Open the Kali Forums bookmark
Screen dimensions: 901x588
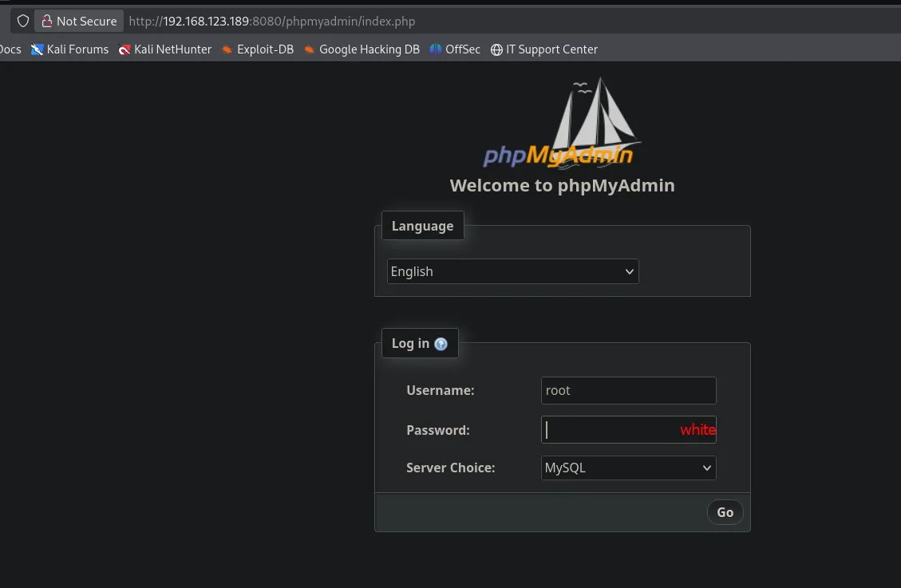point(69,49)
